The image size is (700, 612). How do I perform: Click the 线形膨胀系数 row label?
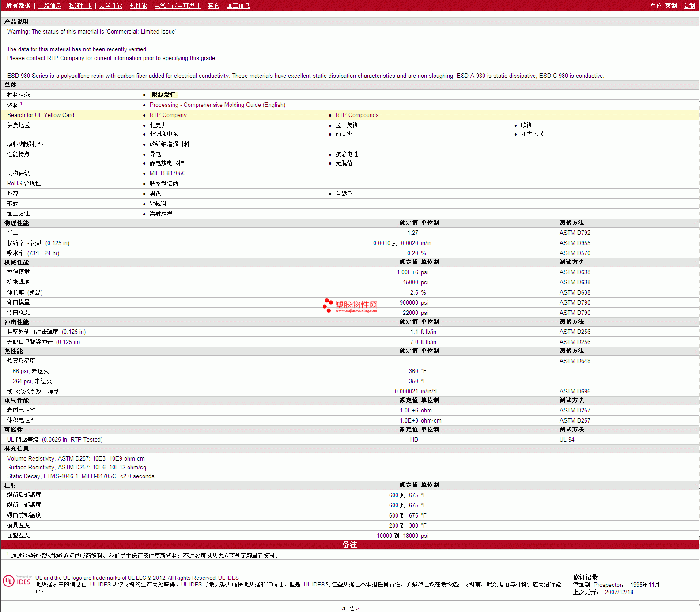[33, 391]
